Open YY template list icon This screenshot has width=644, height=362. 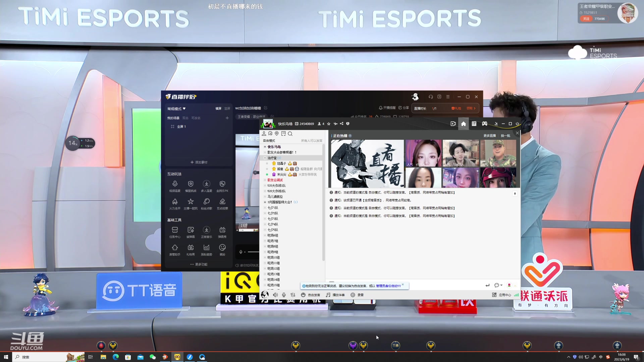474,124
